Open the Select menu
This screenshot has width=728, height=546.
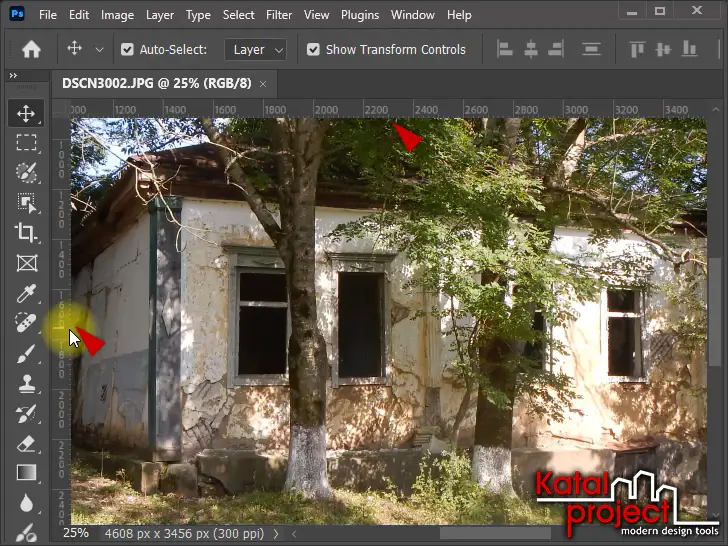pos(238,15)
